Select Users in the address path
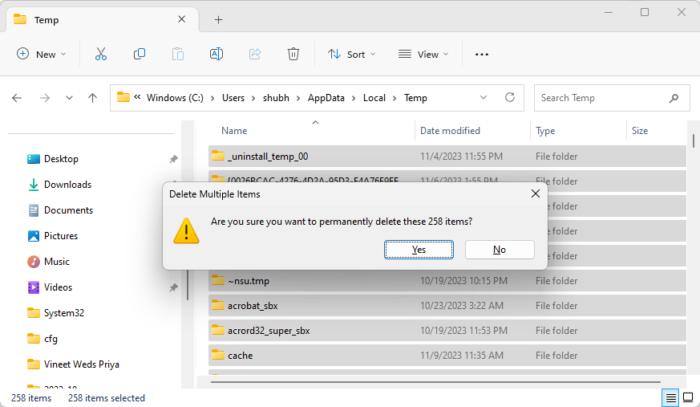This screenshot has height=407, width=700. tap(233, 98)
